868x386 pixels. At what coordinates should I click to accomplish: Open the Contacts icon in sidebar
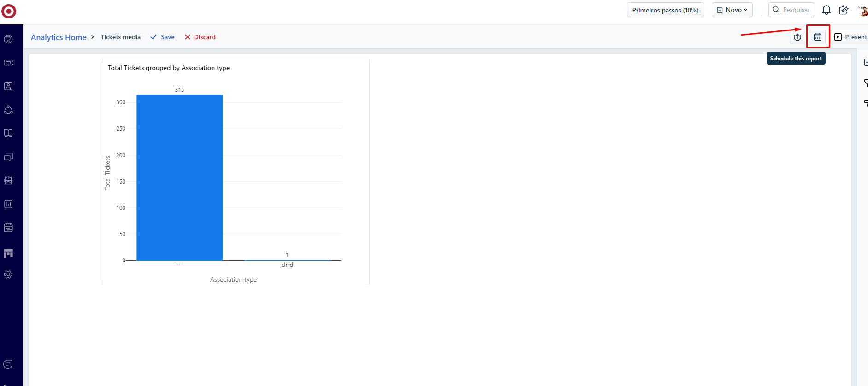tap(8, 86)
